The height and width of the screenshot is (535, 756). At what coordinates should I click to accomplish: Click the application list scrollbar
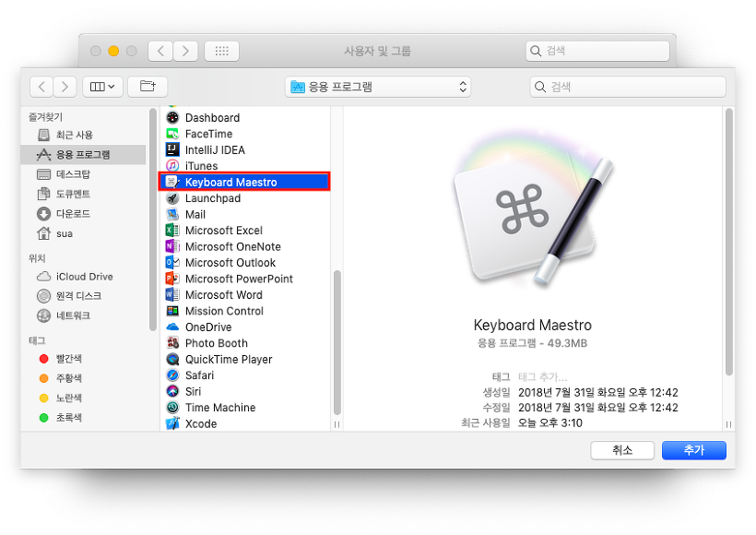coord(337,342)
